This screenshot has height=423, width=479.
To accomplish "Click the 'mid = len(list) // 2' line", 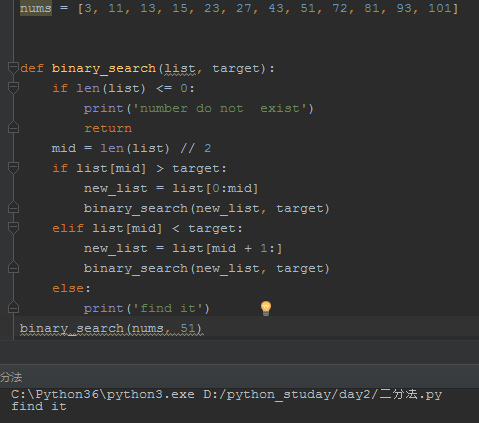I will (x=131, y=148).
